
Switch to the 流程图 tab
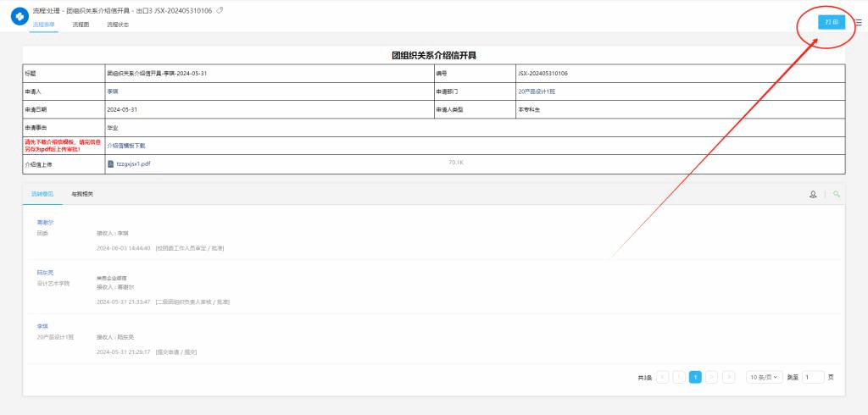pyautogui.click(x=81, y=25)
